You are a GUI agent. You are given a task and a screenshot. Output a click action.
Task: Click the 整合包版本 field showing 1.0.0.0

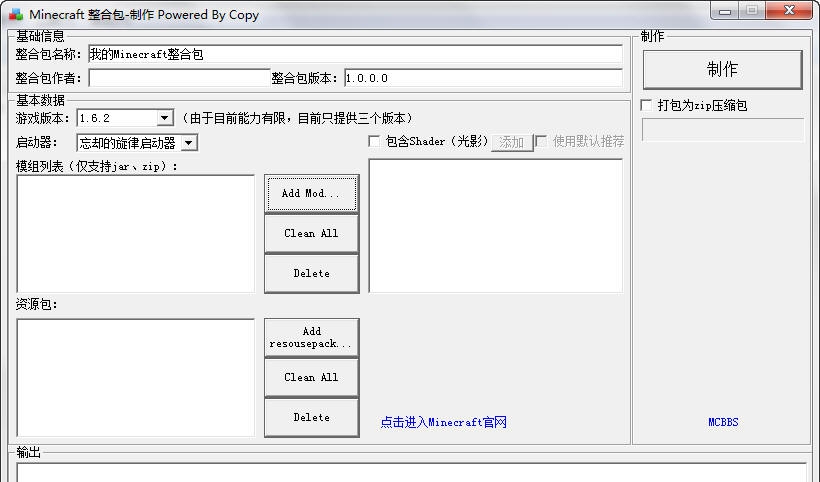[483, 78]
